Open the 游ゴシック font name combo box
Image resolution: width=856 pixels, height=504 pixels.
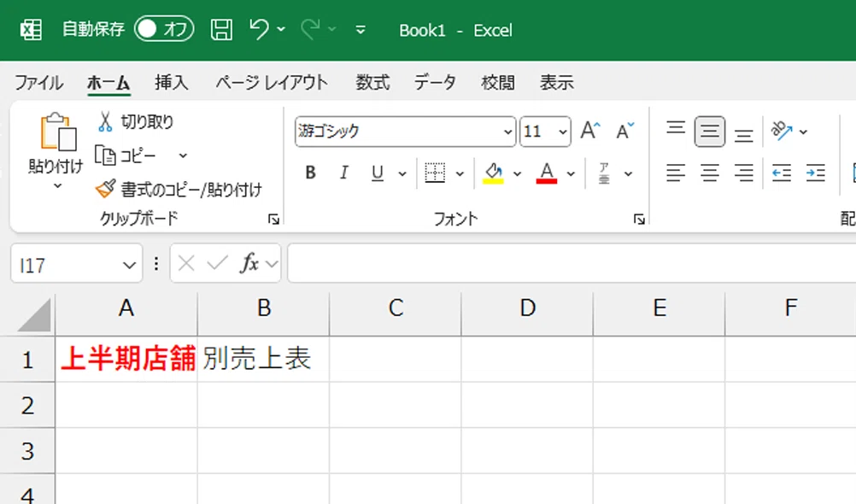(405, 132)
